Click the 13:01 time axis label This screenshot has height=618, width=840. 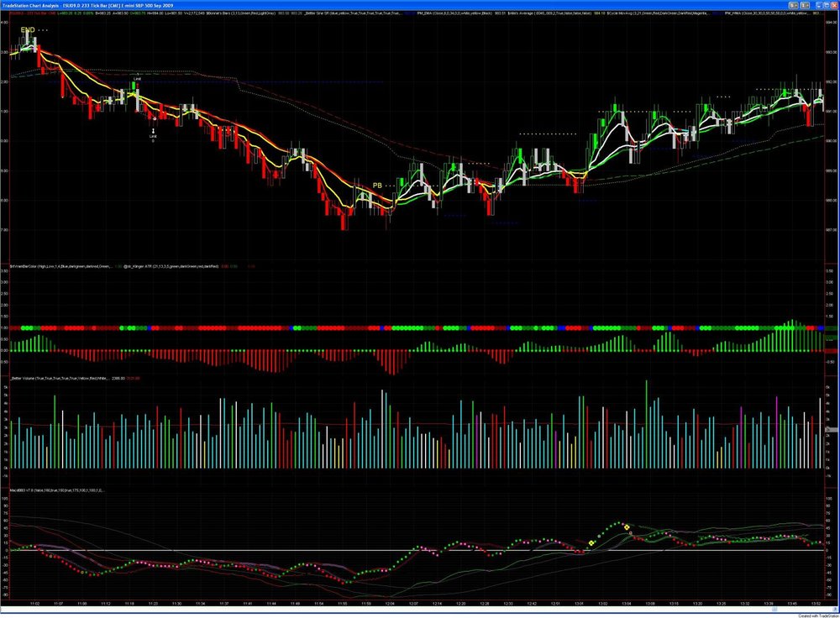click(579, 603)
